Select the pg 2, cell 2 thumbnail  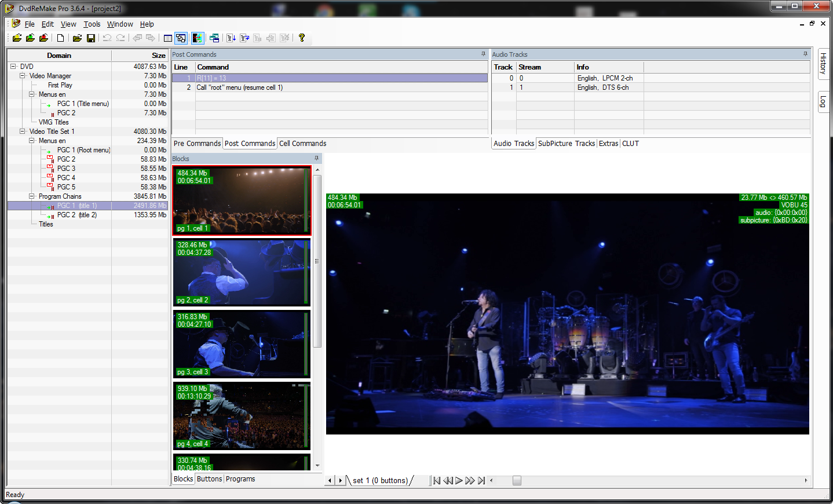pos(242,273)
